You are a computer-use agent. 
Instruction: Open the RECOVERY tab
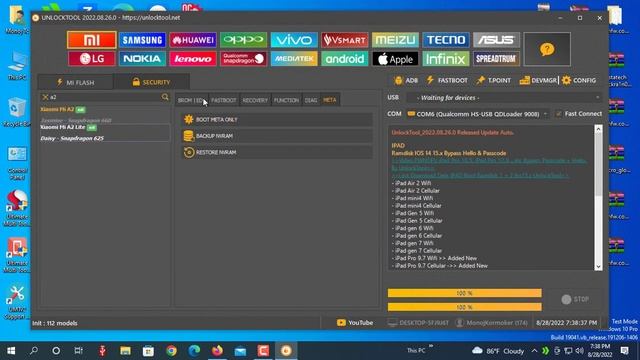click(x=255, y=100)
